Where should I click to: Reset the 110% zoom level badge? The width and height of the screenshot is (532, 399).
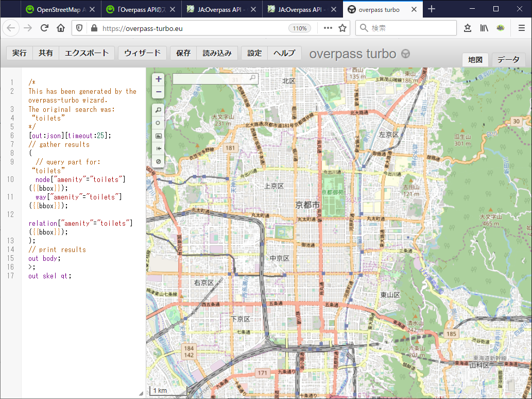point(300,28)
